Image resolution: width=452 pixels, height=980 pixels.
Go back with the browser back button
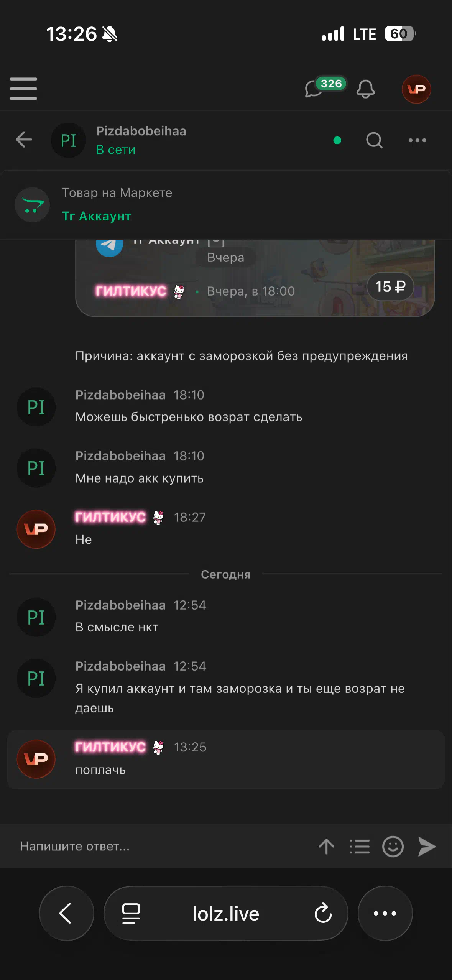tap(67, 913)
